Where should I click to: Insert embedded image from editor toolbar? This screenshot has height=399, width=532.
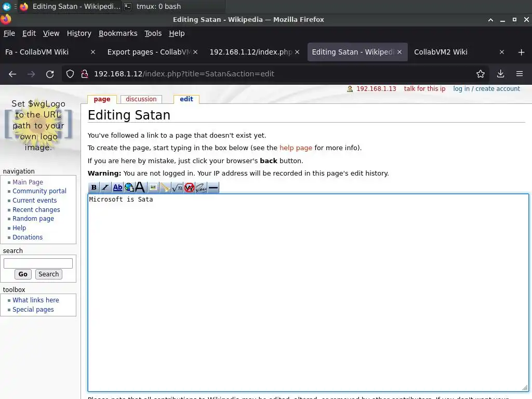153,187
